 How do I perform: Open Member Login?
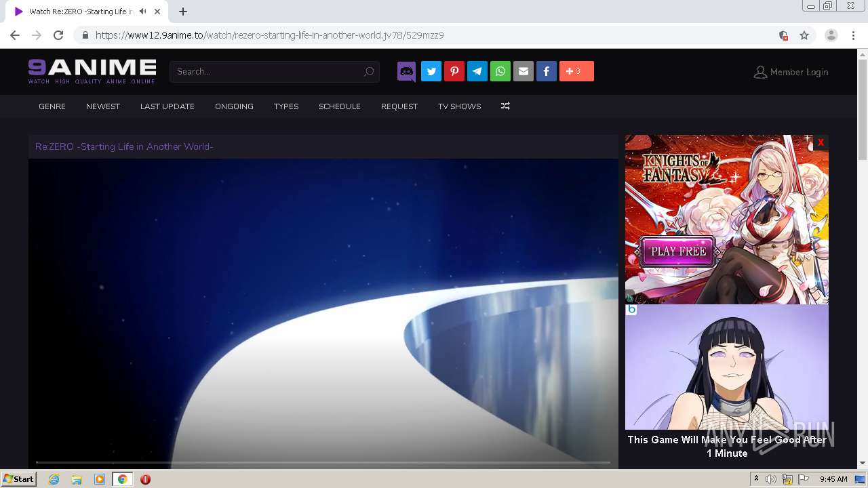(x=791, y=72)
